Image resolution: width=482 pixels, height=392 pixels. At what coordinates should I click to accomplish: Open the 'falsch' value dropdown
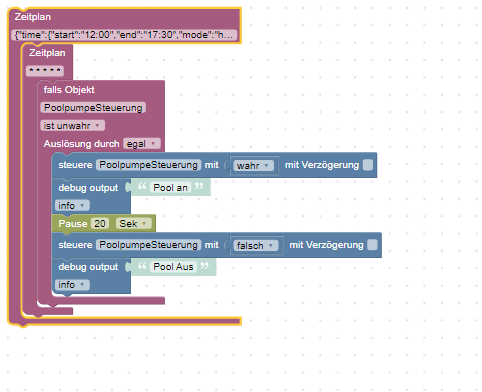256,246
